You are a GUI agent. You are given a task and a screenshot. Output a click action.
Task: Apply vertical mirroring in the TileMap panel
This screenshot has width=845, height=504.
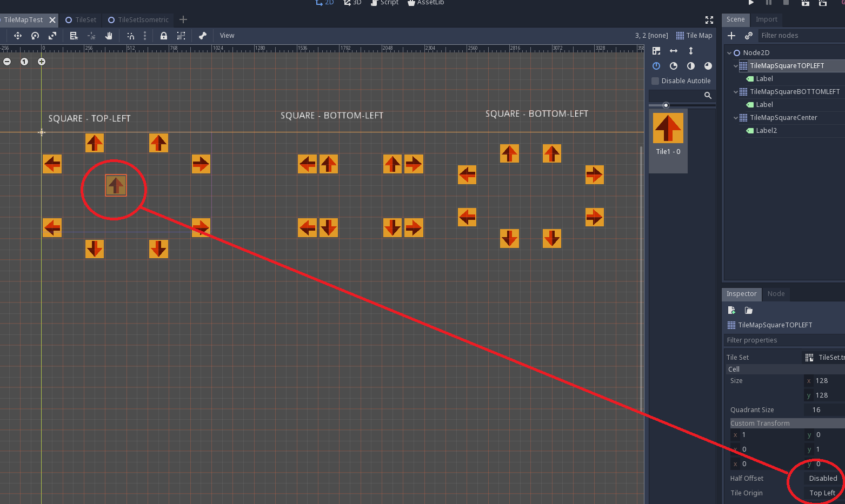point(690,50)
